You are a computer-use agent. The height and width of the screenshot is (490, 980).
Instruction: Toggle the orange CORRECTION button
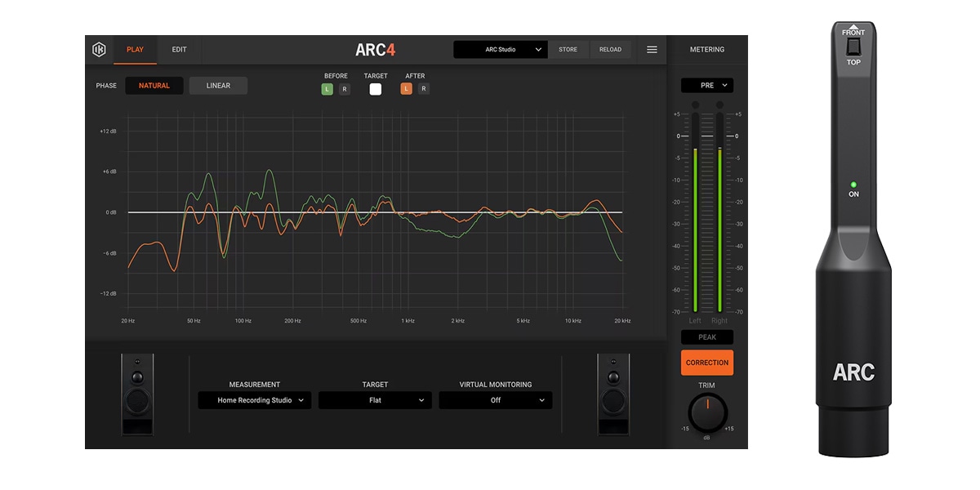pyautogui.click(x=707, y=363)
